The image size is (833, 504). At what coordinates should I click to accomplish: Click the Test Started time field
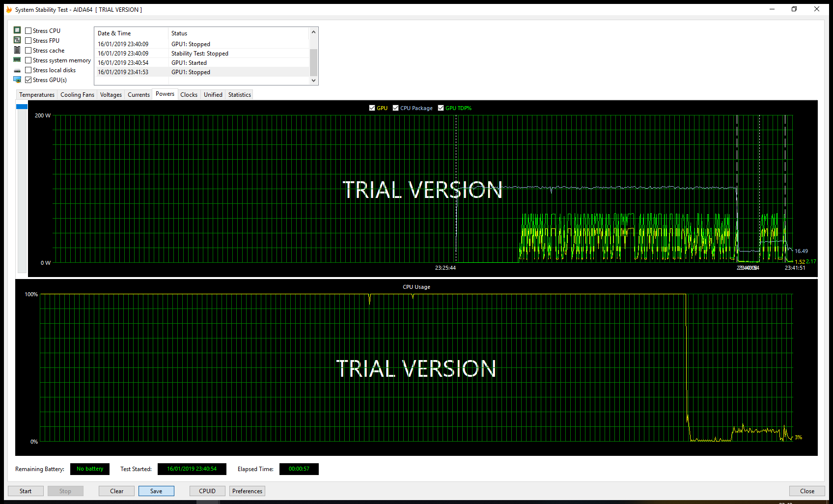pos(192,469)
